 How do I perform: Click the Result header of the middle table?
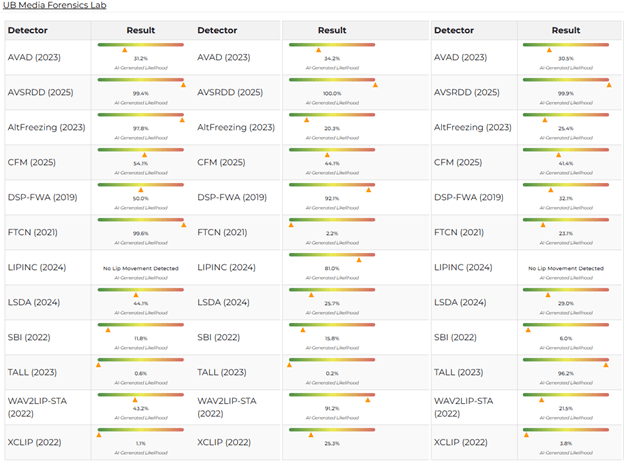click(x=332, y=31)
